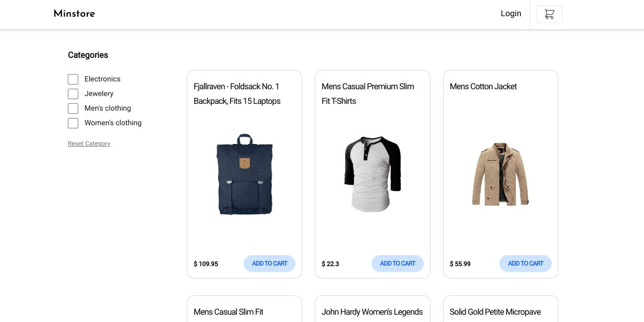Image resolution: width=644 pixels, height=322 pixels.
Task: Open John Hardy Women's Legends product
Action: click(372, 312)
